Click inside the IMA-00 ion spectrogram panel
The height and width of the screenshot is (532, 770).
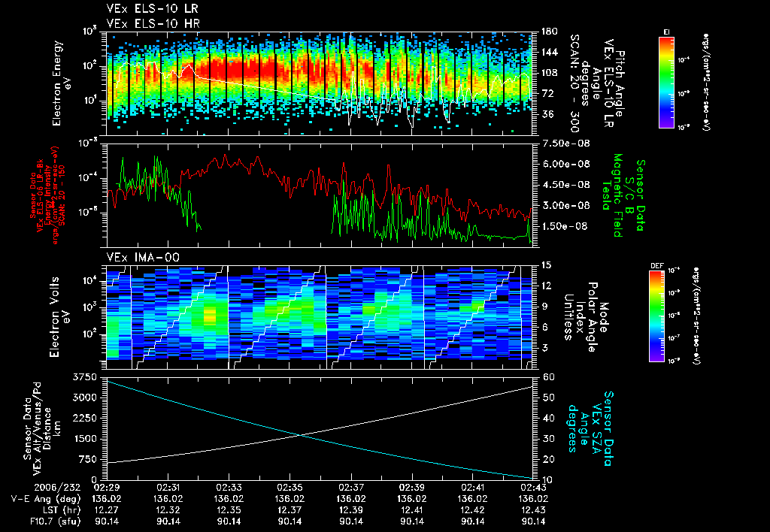coord(319,317)
